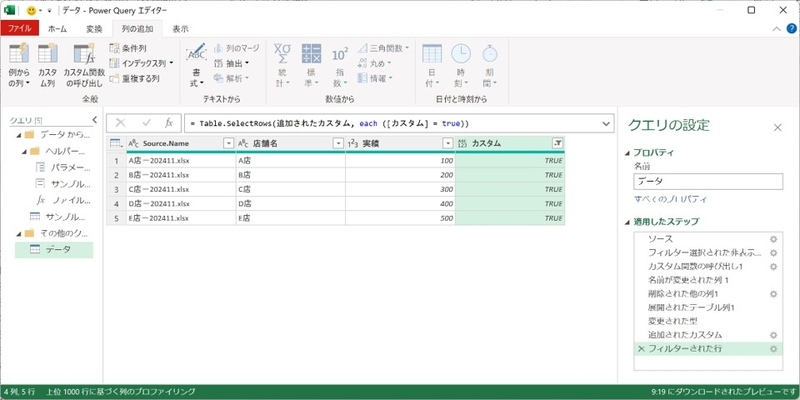Screen dimensions: 800x400
Task: Click Merge Columns (列のマージ)
Action: [x=236, y=48]
